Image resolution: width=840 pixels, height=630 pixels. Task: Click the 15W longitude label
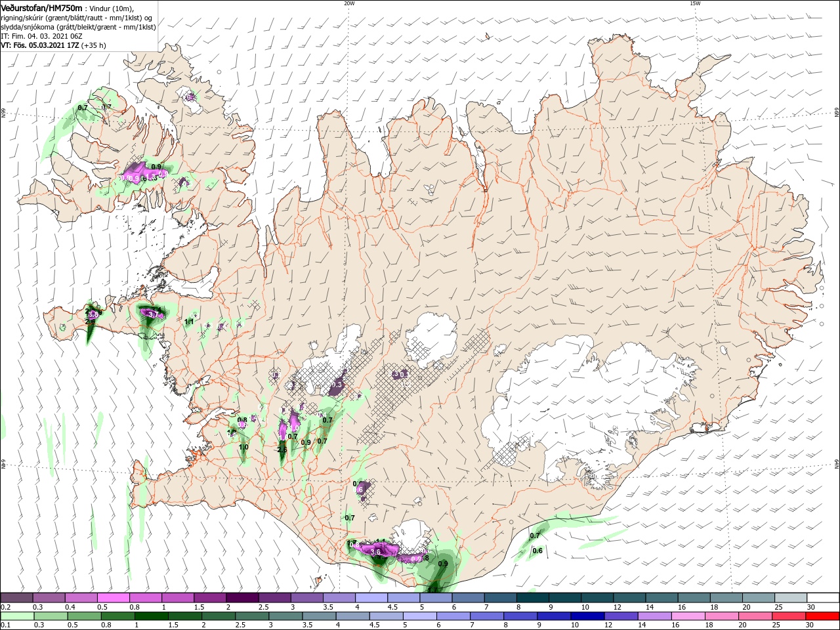tap(695, 3)
